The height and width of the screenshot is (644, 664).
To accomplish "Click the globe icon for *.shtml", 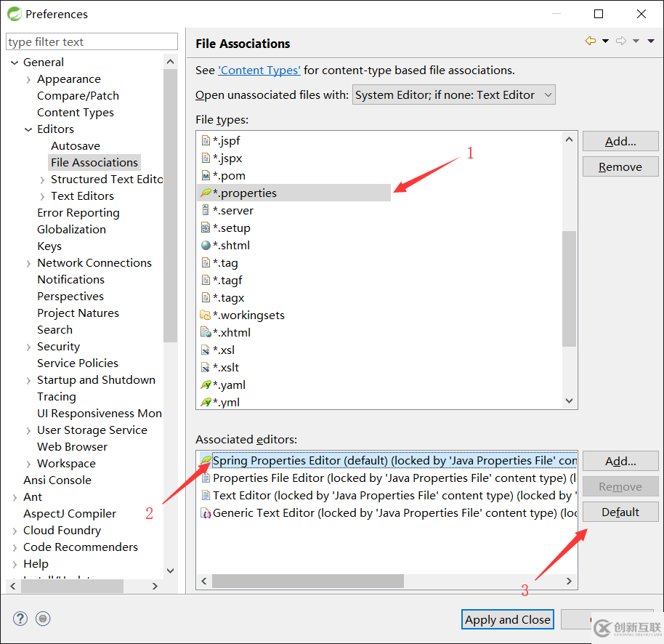I will pyautogui.click(x=206, y=245).
